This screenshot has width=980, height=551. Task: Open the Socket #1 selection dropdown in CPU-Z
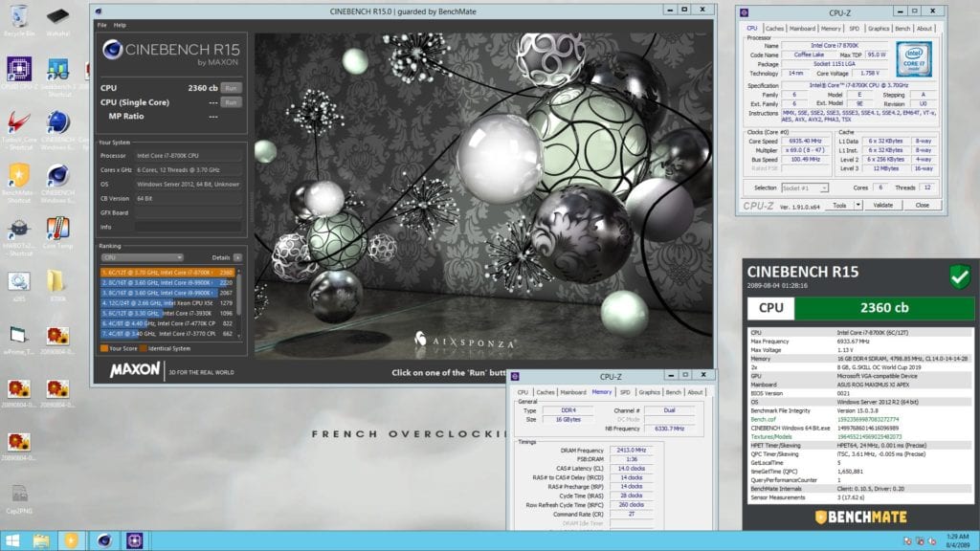click(805, 188)
